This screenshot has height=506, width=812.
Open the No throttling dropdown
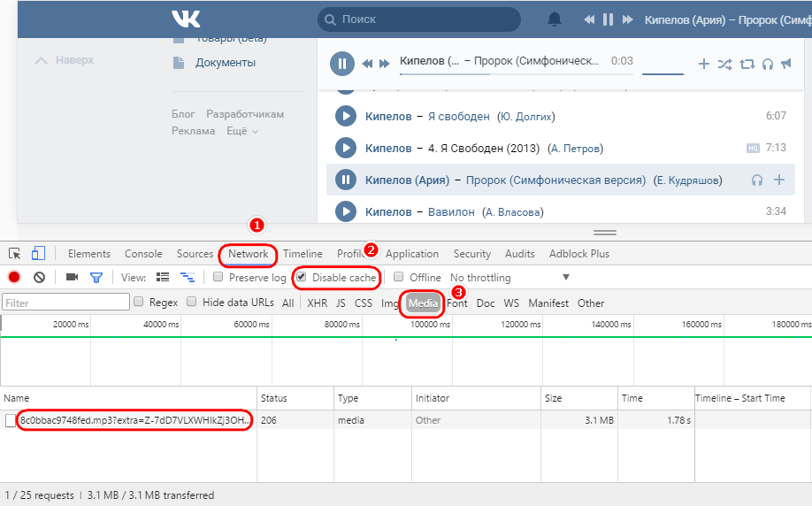pos(510,278)
